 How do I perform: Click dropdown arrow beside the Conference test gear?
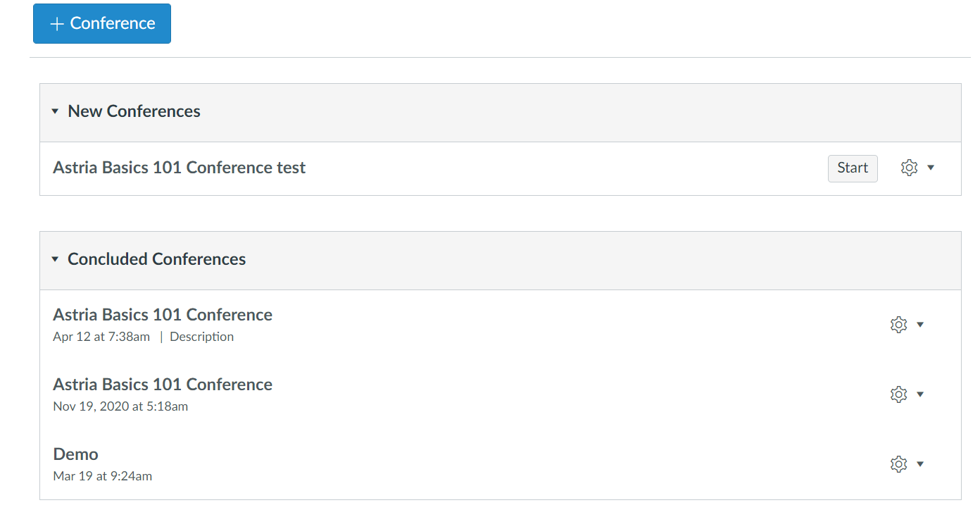[931, 168]
